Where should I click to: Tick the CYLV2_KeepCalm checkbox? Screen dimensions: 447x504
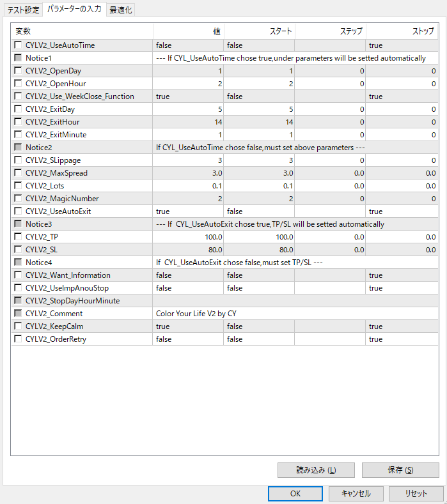point(18,326)
